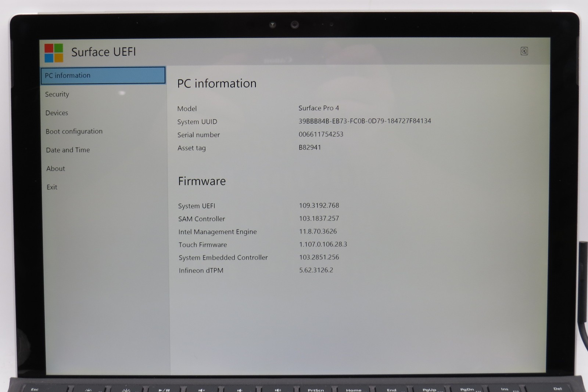The image size is (588, 392).
Task: Open Date and Time settings
Action: pyautogui.click(x=68, y=150)
